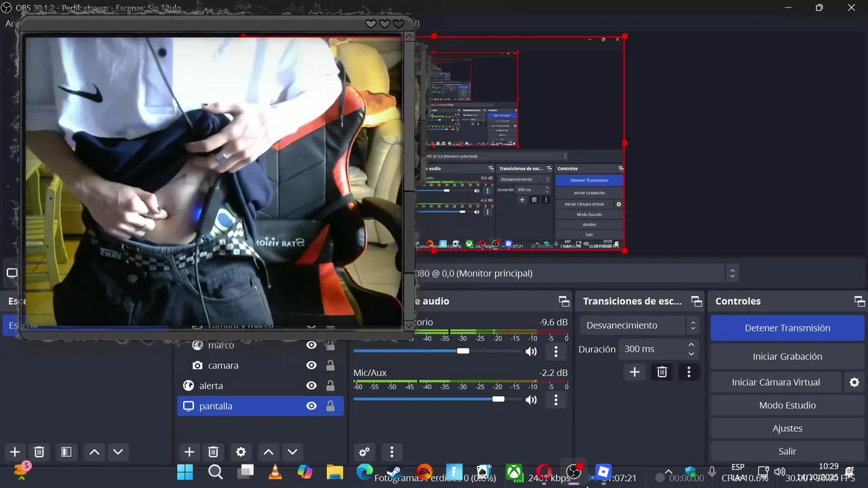Open advanced audio properties gears icon

(364, 452)
